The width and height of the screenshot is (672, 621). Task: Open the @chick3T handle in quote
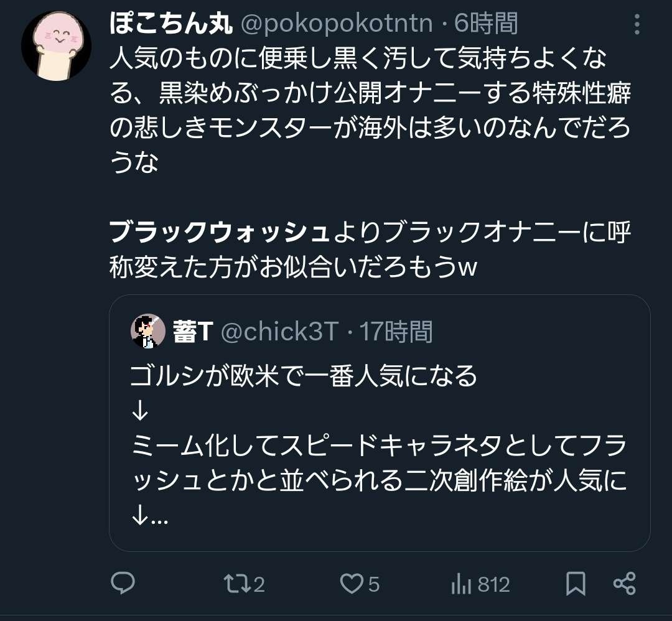pyautogui.click(x=279, y=332)
